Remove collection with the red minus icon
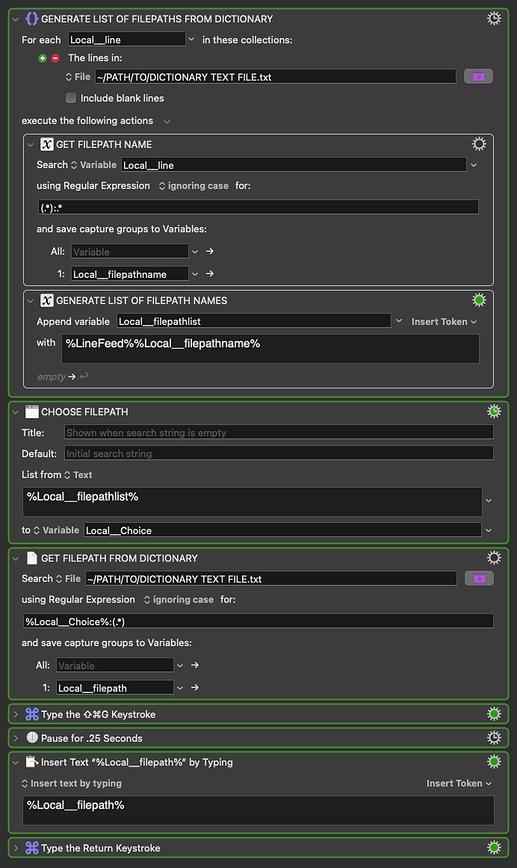This screenshot has height=868, width=517. [55, 58]
